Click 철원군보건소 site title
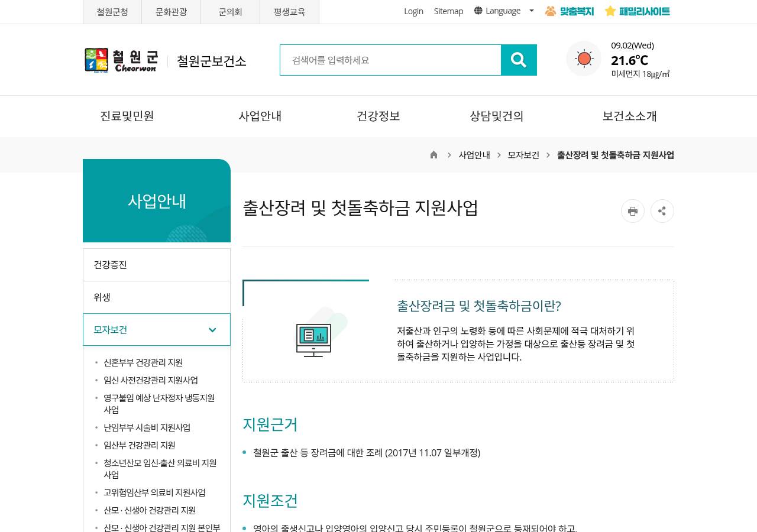 coord(212,61)
